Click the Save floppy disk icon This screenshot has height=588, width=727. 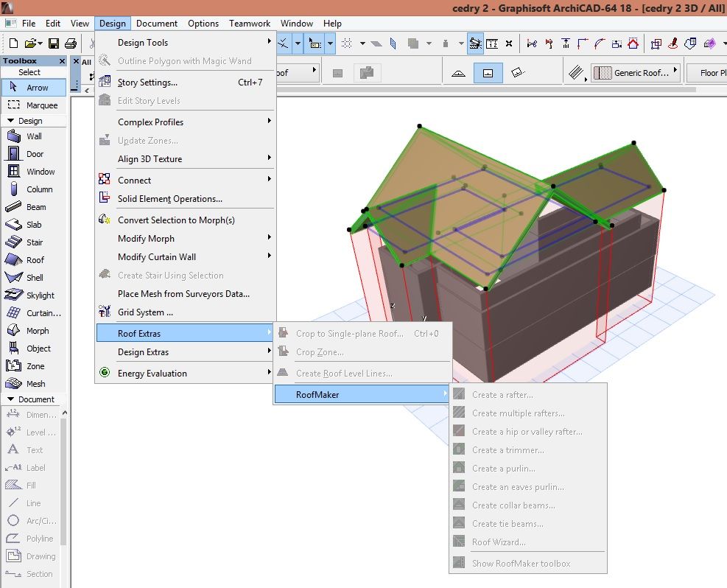click(54, 44)
